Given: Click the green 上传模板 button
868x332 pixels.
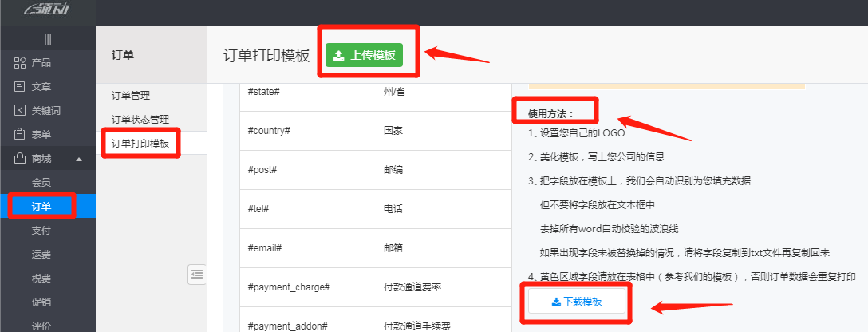Looking at the screenshot, I should click(364, 55).
